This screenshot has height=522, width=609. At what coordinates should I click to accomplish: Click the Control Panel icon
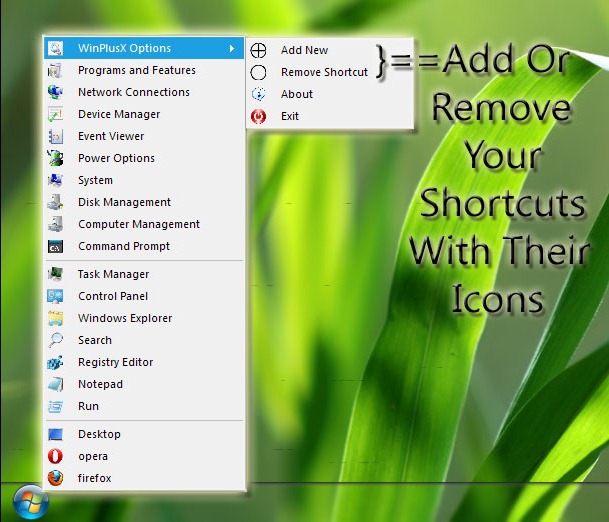[55, 296]
